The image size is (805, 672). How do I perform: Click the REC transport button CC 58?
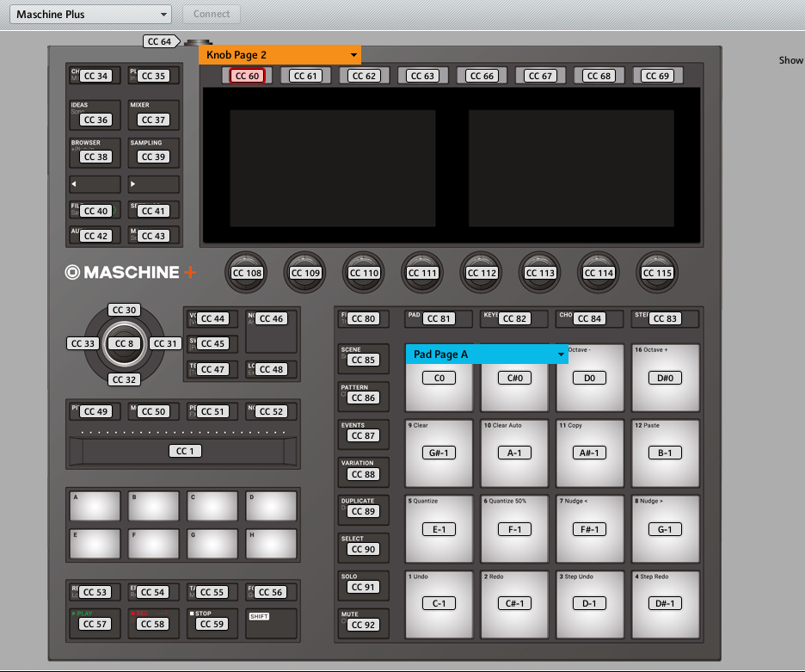coord(153,623)
